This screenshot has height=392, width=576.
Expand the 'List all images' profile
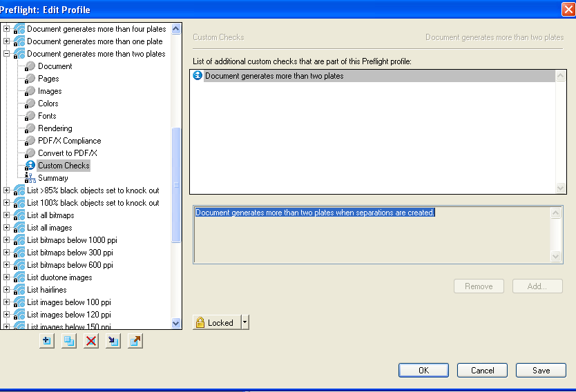pos(6,228)
